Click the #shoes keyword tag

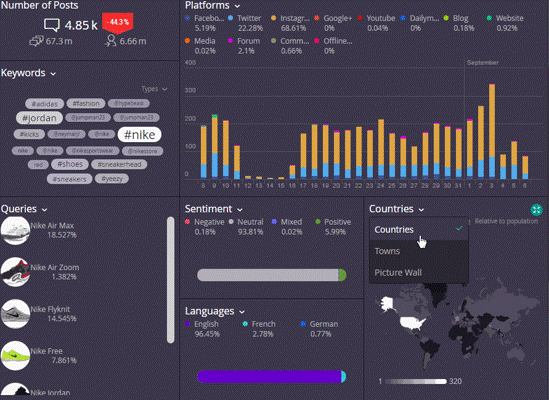coord(70,164)
